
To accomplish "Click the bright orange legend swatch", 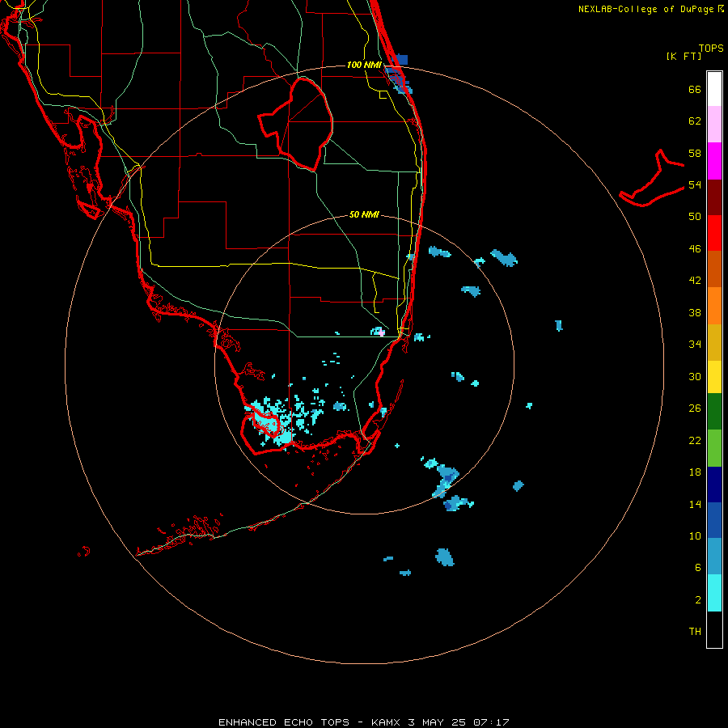I will click(714, 306).
